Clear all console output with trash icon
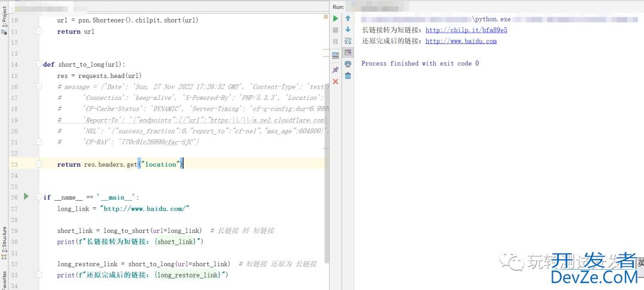 348,76
